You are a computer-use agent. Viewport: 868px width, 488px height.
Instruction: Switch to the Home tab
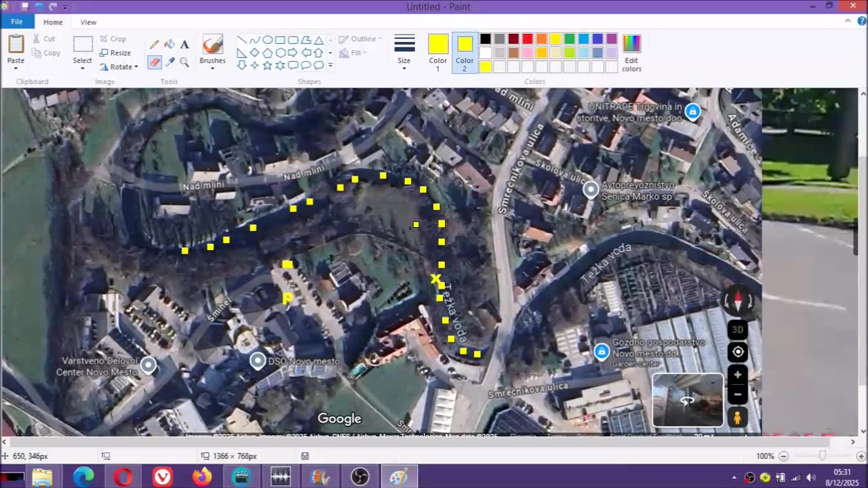[x=53, y=22]
